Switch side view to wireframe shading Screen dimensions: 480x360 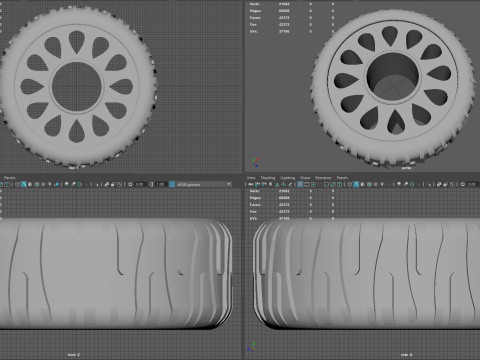(x=349, y=184)
